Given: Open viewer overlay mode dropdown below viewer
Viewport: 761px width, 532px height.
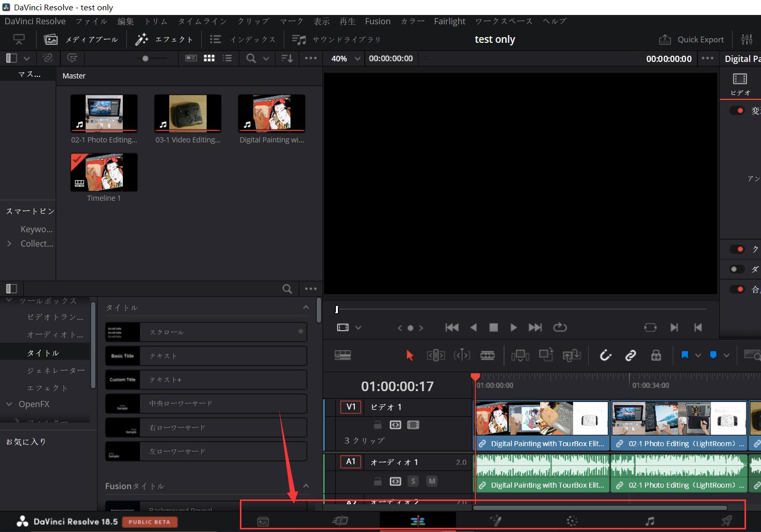Looking at the screenshot, I should [358, 328].
